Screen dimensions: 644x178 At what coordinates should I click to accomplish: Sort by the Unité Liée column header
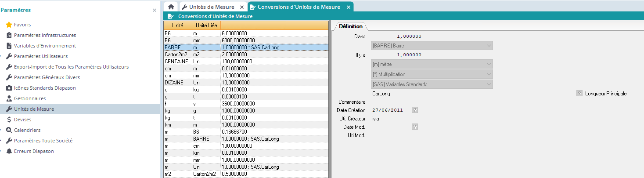(x=206, y=25)
